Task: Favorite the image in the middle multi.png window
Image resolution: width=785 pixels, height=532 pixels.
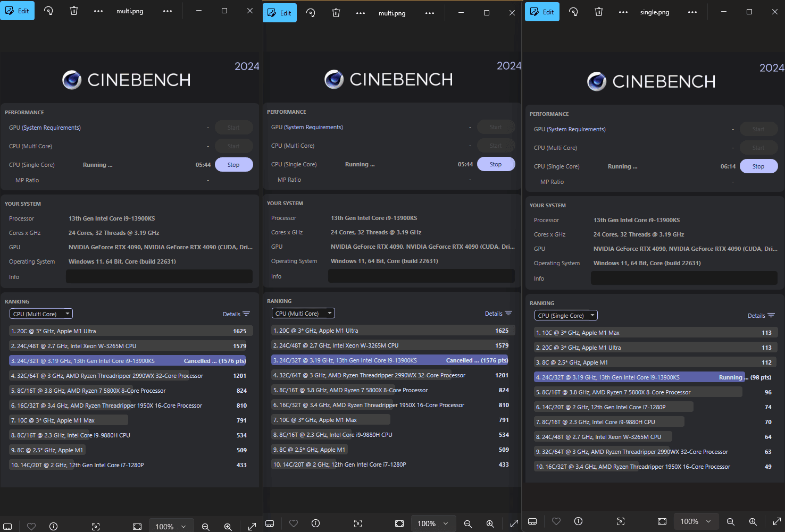Action: click(x=294, y=523)
